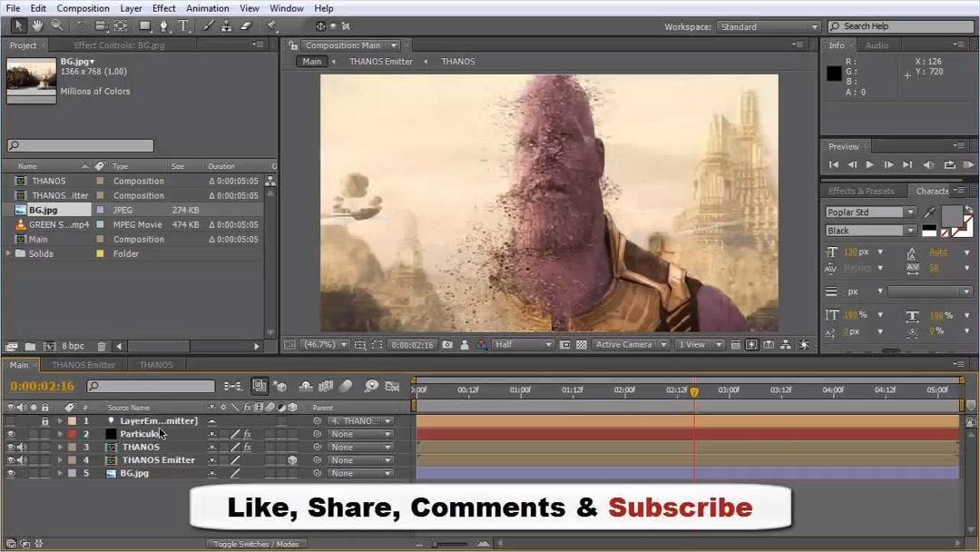
Task: Click the current time indicator in the timeline
Action: coord(694,390)
